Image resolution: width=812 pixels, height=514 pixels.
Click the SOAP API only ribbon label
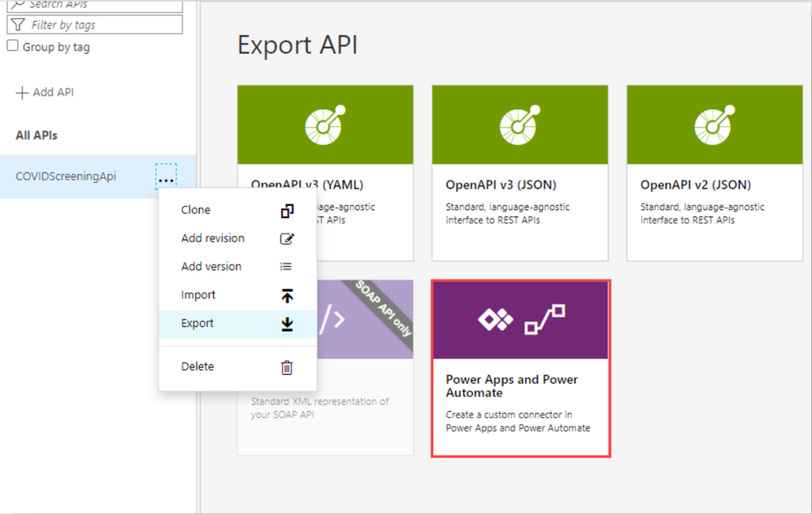[384, 309]
